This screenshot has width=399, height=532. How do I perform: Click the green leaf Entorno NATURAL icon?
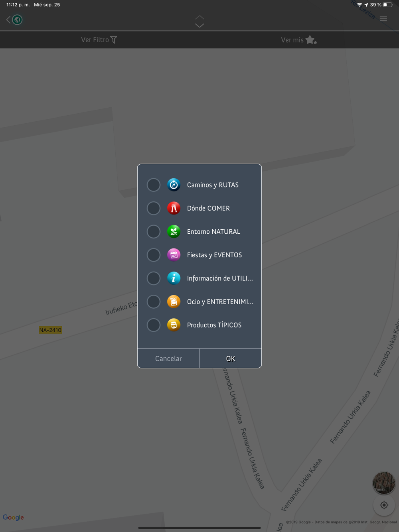(174, 232)
